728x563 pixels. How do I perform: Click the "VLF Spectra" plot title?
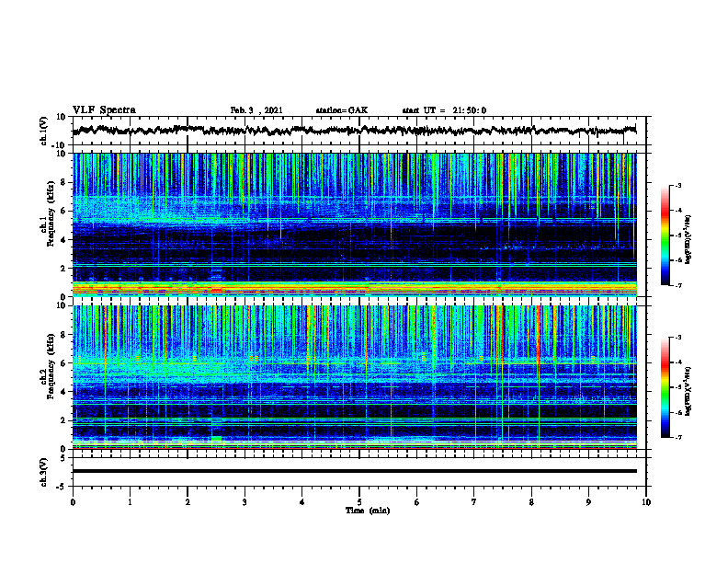pos(105,110)
